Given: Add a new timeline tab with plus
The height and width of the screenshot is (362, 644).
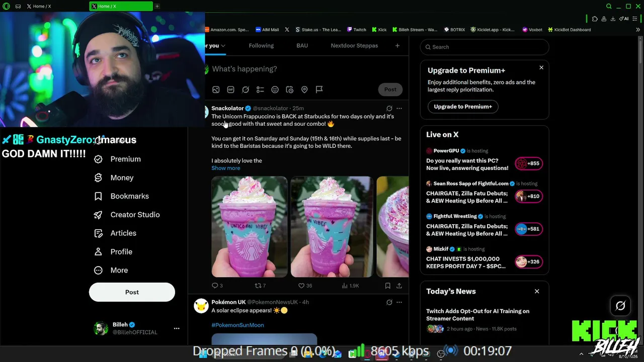Looking at the screenshot, I should [x=397, y=46].
